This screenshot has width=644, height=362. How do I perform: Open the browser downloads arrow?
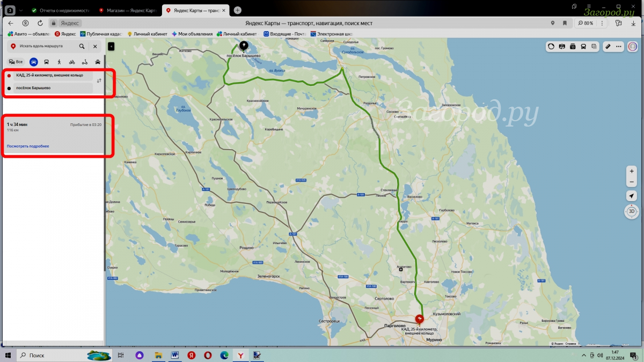[633, 23]
